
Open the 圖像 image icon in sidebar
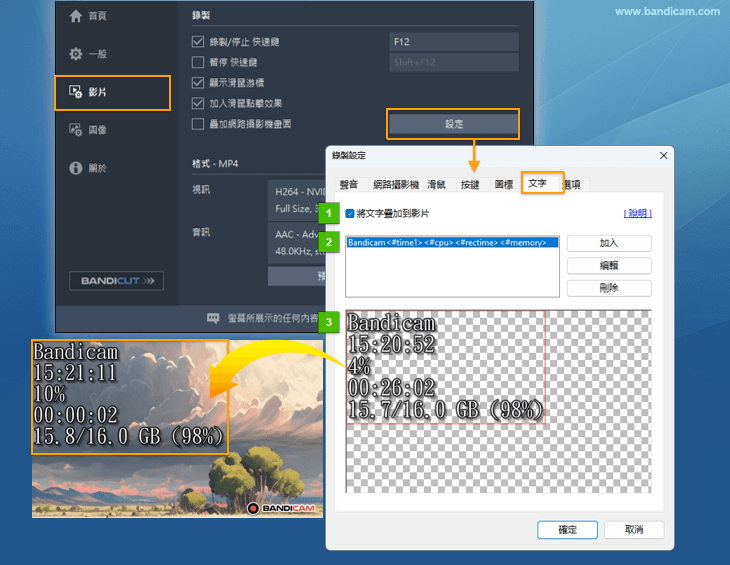click(75, 130)
